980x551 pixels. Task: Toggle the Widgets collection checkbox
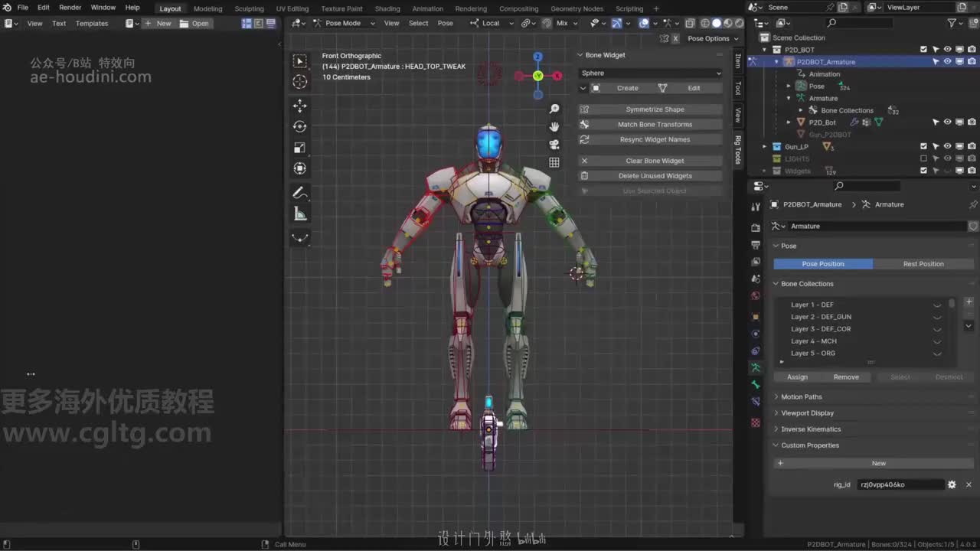coord(923,171)
